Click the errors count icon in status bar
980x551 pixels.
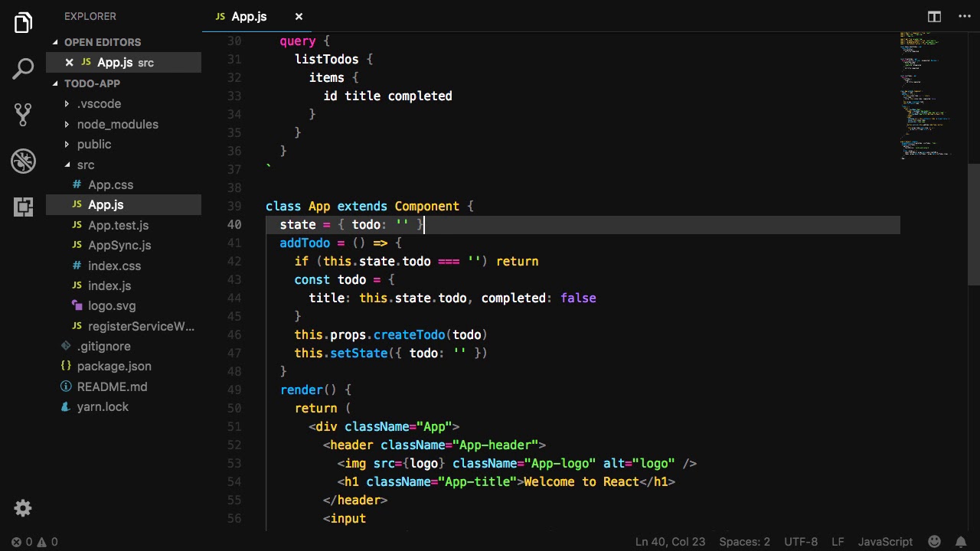17,542
